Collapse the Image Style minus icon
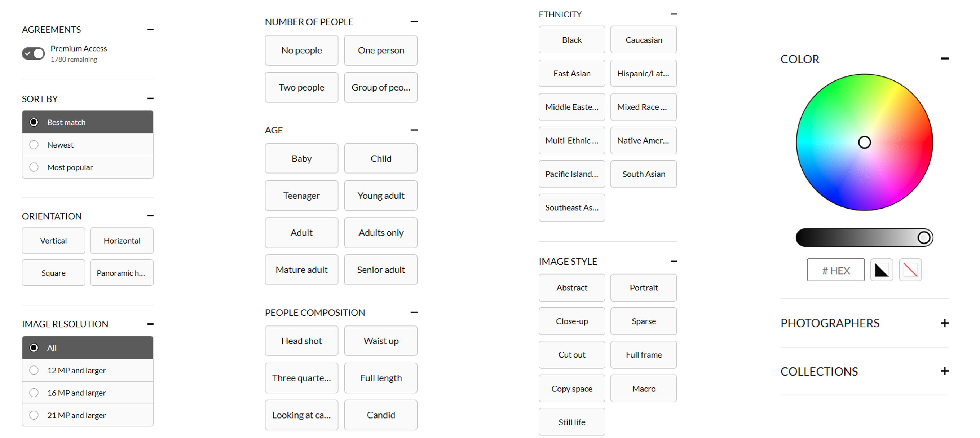 point(674,262)
